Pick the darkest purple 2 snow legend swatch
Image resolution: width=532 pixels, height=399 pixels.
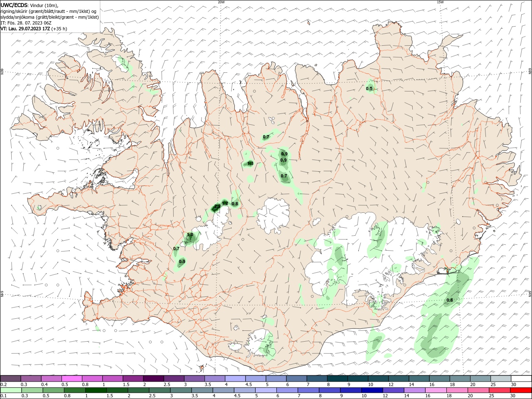coord(153,379)
